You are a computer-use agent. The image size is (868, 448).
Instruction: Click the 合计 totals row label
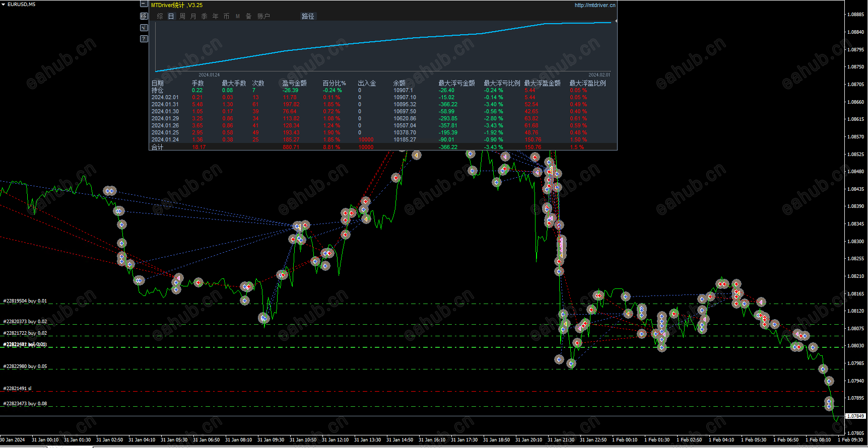click(158, 147)
